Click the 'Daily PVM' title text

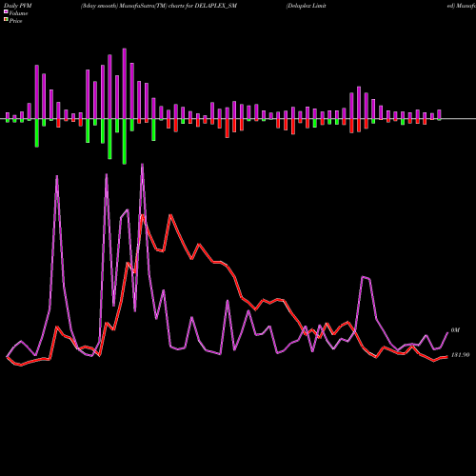18,6
